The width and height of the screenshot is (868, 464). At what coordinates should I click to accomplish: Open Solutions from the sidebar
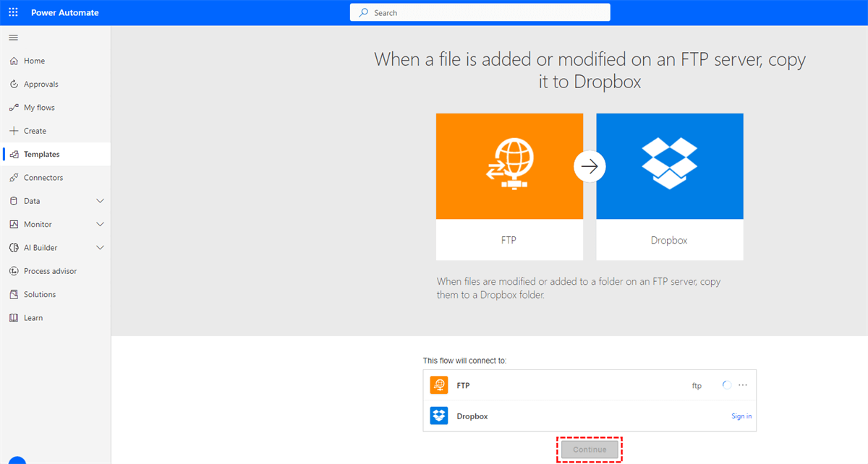point(55,294)
